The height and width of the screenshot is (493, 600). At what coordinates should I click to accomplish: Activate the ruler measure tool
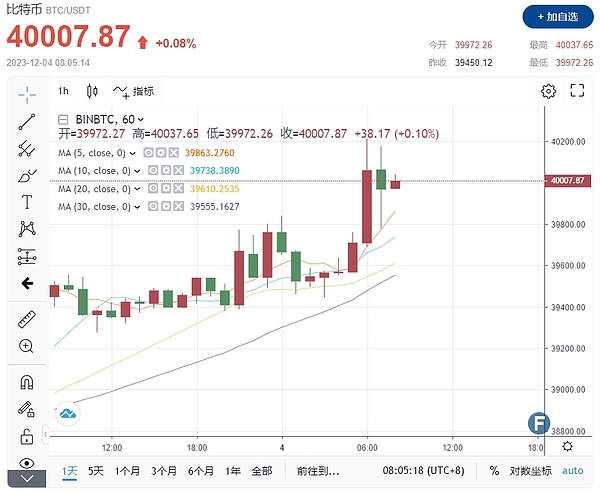click(x=27, y=320)
